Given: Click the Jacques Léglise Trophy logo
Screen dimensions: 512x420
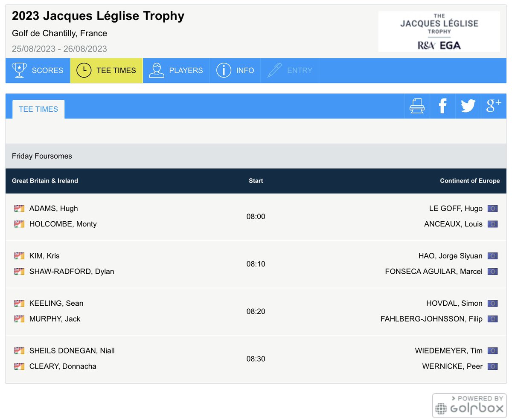Looking at the screenshot, I should click(439, 32).
